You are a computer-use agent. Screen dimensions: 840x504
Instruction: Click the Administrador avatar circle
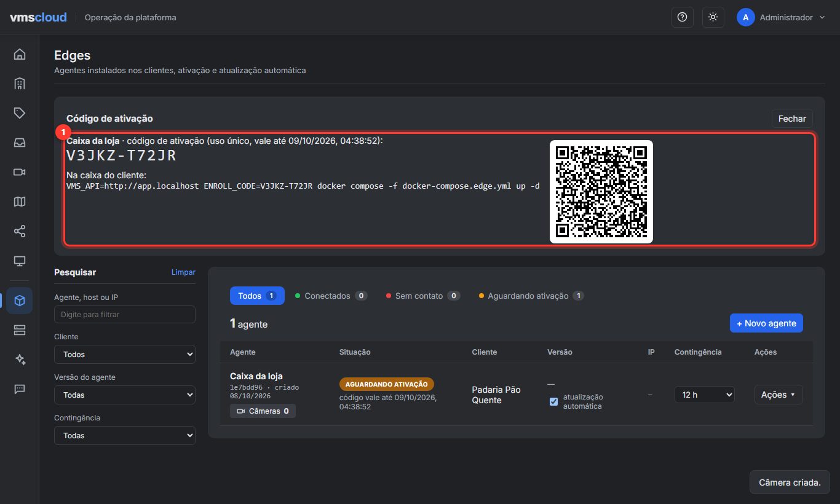tap(745, 17)
